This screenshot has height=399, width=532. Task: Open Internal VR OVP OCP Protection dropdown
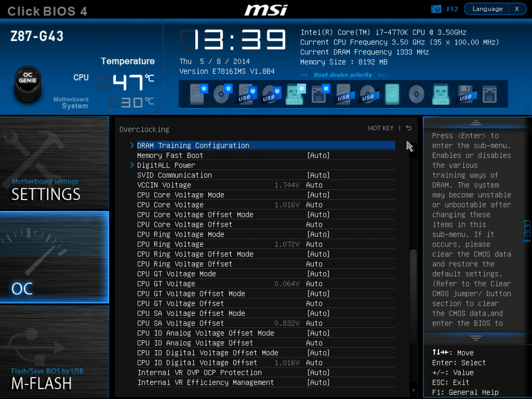(318, 372)
